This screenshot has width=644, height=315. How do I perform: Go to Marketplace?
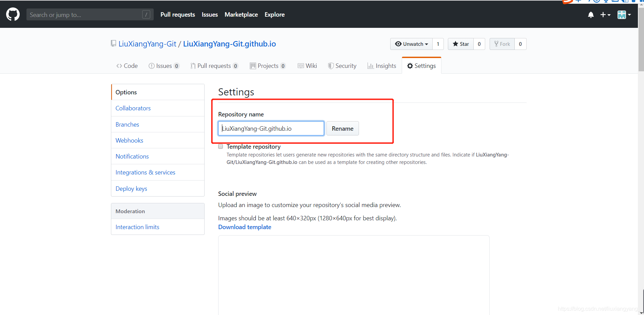coord(241,15)
